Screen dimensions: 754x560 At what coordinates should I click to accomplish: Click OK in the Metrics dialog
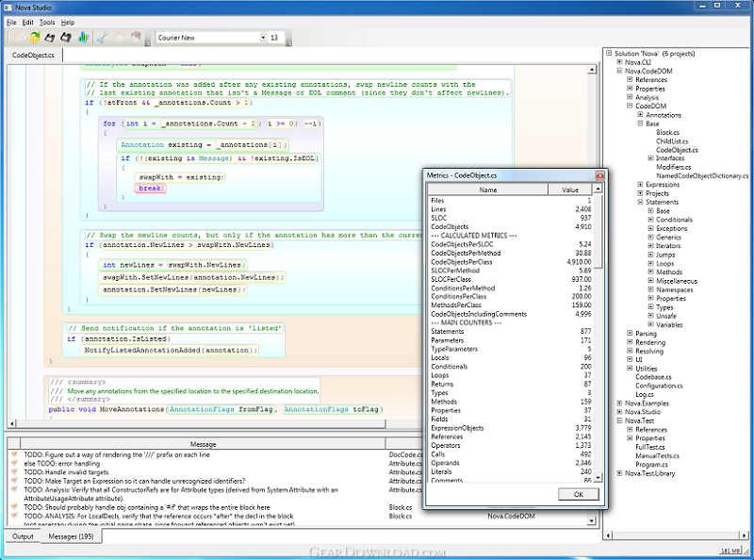click(579, 494)
